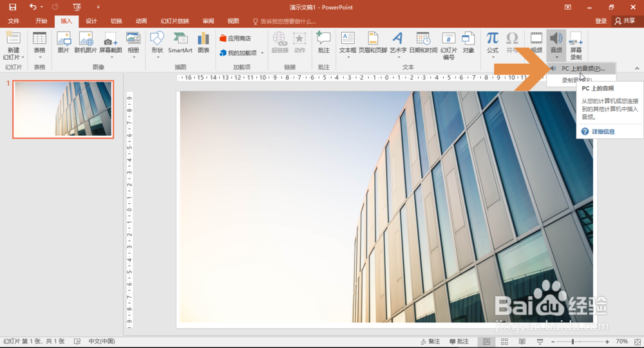Switch to the View (视图) tab
The image size is (644, 348).
233,21
